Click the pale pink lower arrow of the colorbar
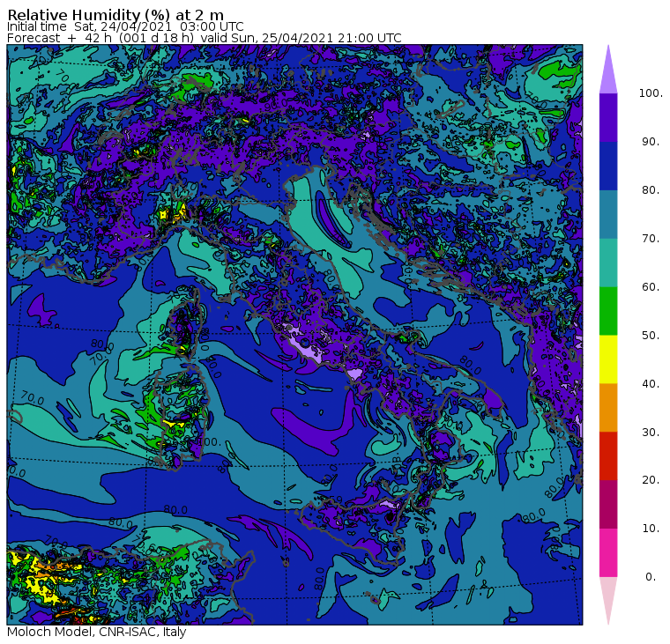This screenshot has height=644, width=670. click(x=608, y=598)
